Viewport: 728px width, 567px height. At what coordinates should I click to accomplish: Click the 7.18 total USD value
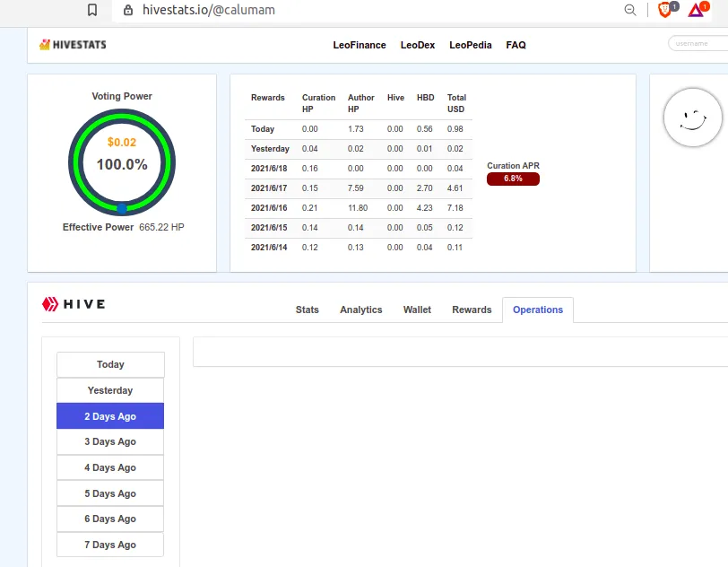click(455, 208)
